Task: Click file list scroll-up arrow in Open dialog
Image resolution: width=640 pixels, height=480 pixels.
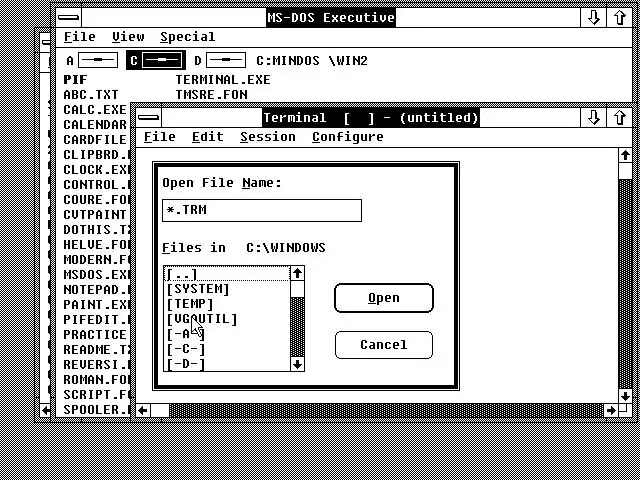Action: click(x=297, y=273)
